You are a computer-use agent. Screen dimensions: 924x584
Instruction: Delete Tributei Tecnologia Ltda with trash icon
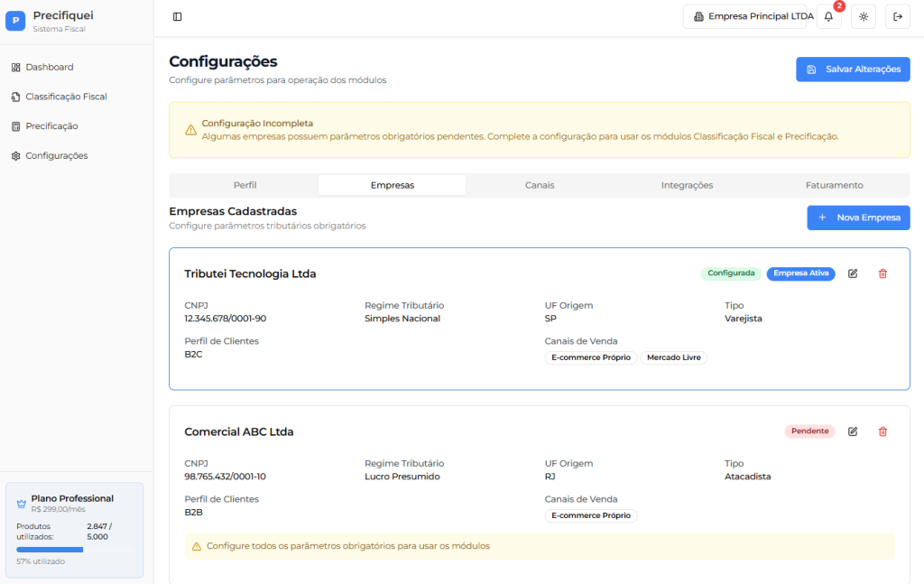882,273
